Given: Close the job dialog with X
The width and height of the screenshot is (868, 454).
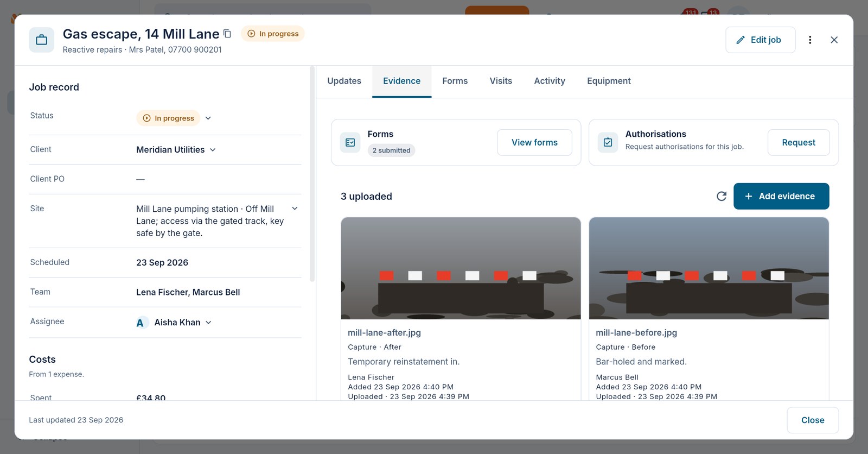Looking at the screenshot, I should (x=834, y=40).
